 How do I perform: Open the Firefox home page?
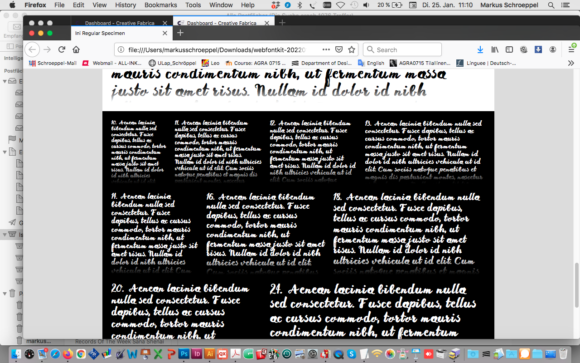coord(76,50)
